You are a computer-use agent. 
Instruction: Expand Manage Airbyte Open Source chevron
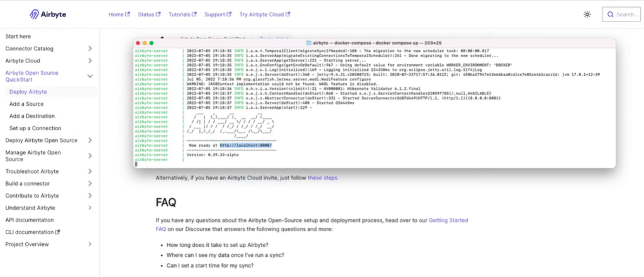(x=90, y=155)
